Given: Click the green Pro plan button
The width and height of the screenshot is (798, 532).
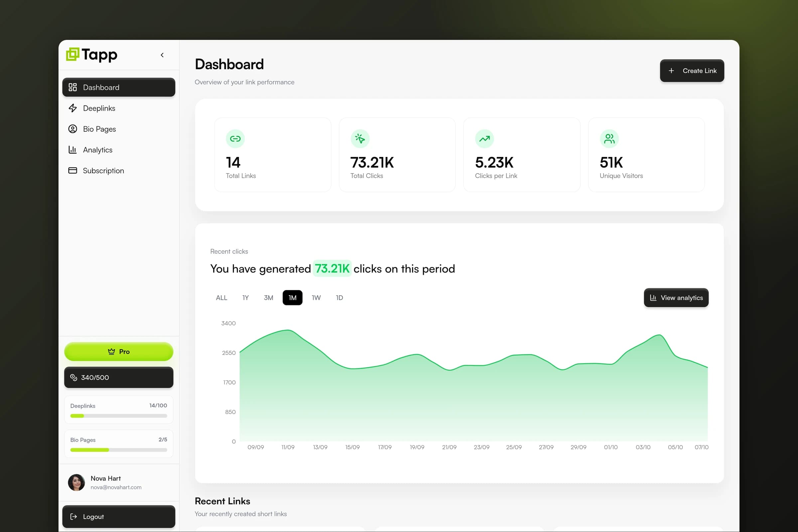Looking at the screenshot, I should [119, 351].
